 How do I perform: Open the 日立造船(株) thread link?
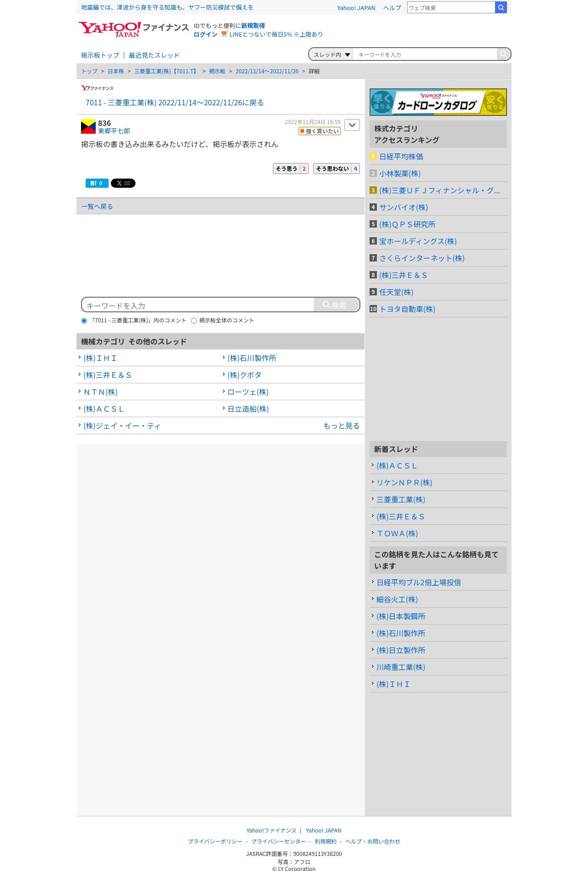[x=248, y=409]
